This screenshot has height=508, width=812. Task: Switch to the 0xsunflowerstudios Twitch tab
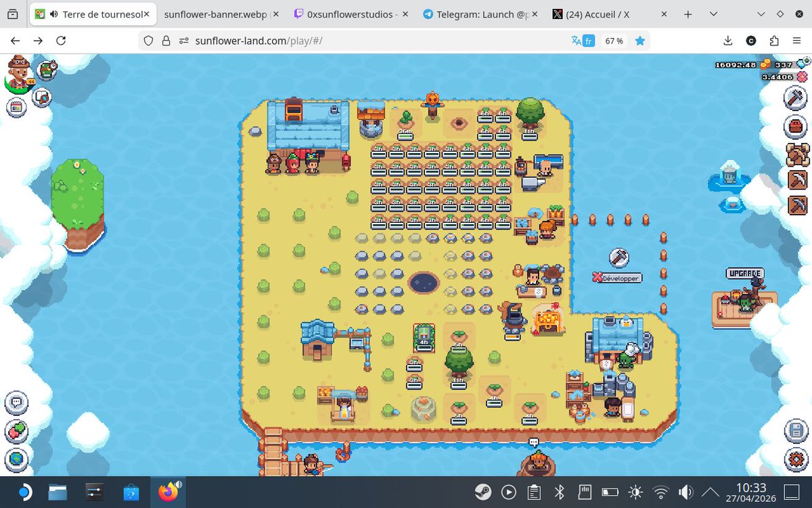(350, 14)
